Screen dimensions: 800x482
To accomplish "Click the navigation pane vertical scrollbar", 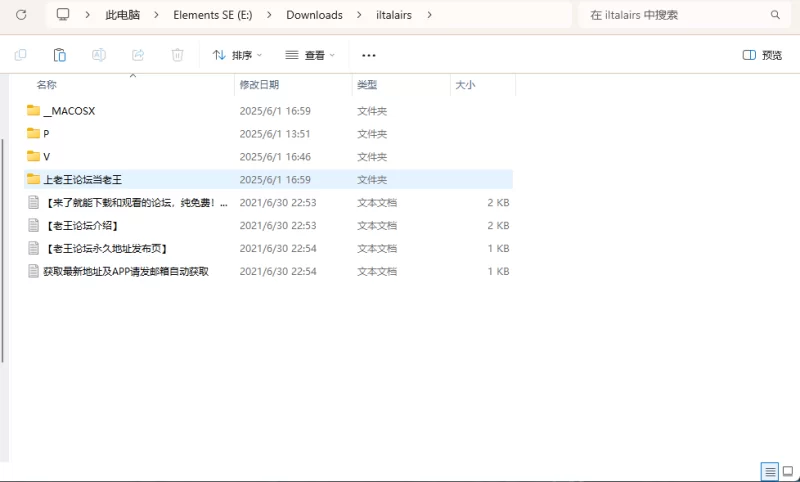I will [3, 250].
